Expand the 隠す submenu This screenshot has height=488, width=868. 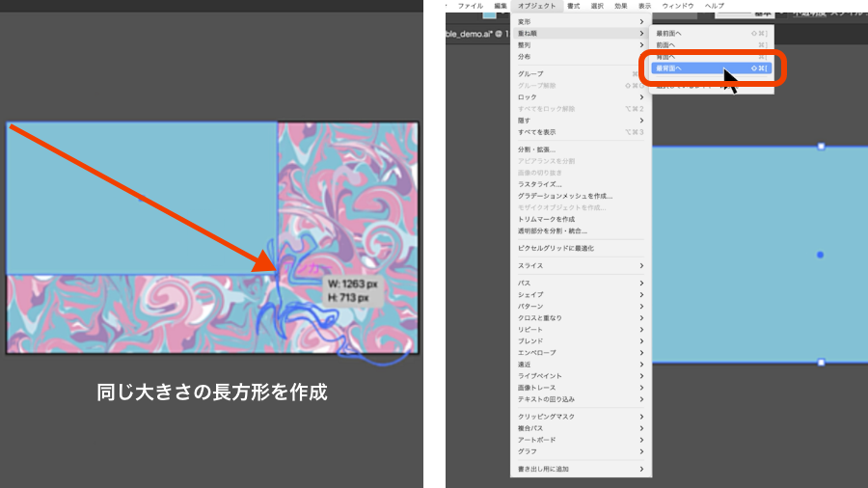click(x=581, y=120)
